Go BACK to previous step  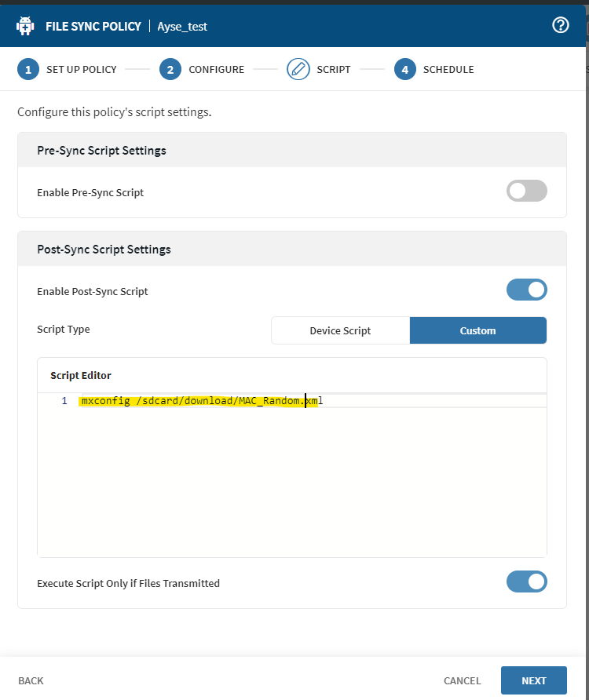[31, 680]
